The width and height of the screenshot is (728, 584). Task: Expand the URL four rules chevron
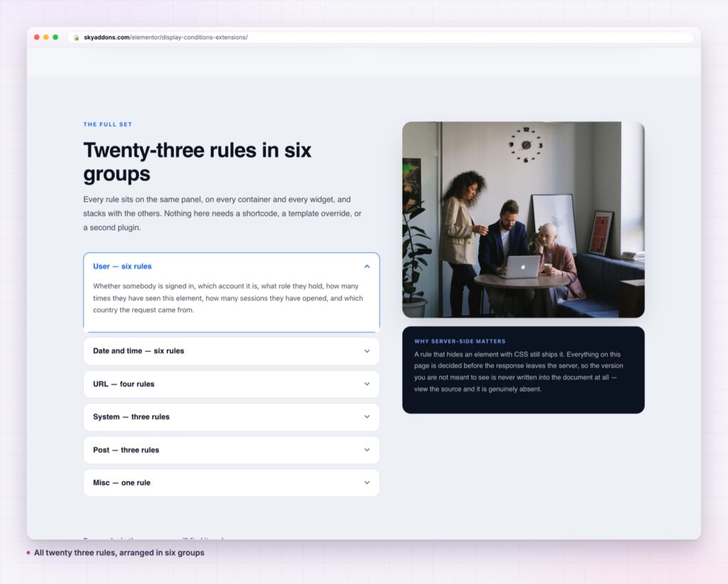pyautogui.click(x=367, y=384)
